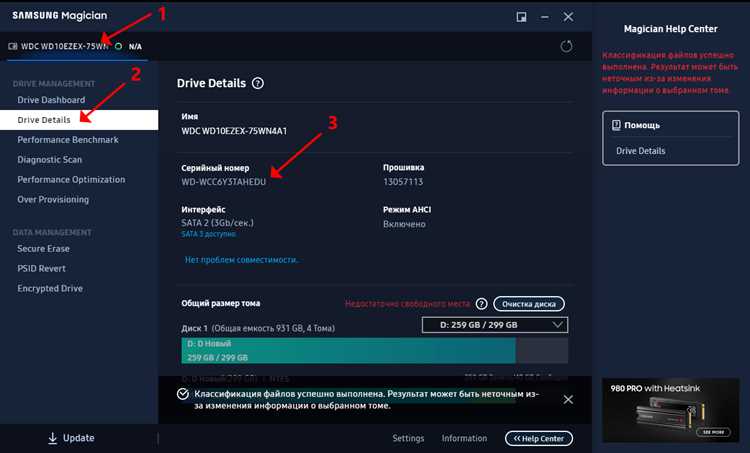Open Information in the bottom bar
Image resolution: width=750 pixels, height=453 pixels.
click(464, 438)
